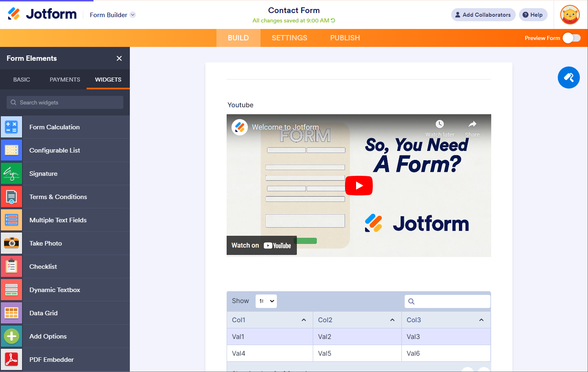Open the Show entries dropdown

coord(266,301)
